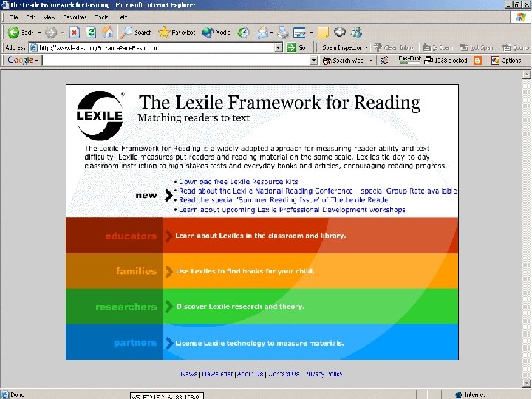The width and height of the screenshot is (532, 399).
Task: Click the orange Blogger icon
Action: [478, 61]
